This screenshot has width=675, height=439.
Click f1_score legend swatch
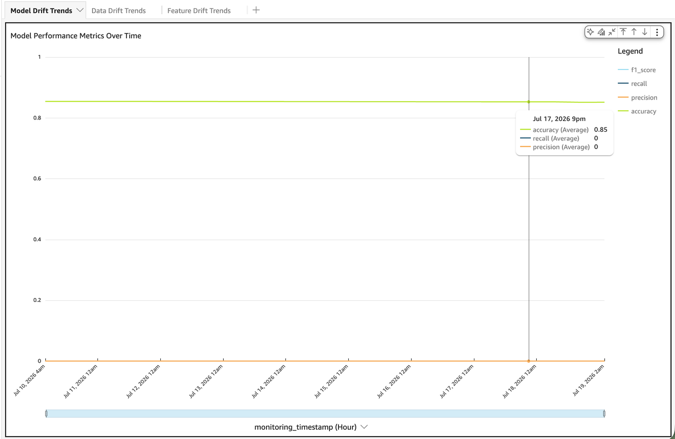click(x=623, y=70)
